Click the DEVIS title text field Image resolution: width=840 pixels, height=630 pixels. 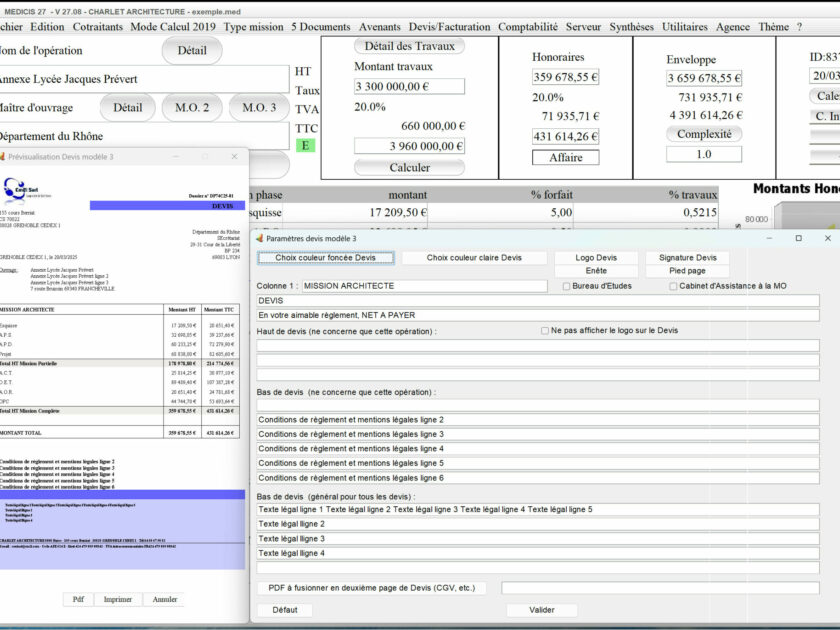pyautogui.click(x=538, y=301)
